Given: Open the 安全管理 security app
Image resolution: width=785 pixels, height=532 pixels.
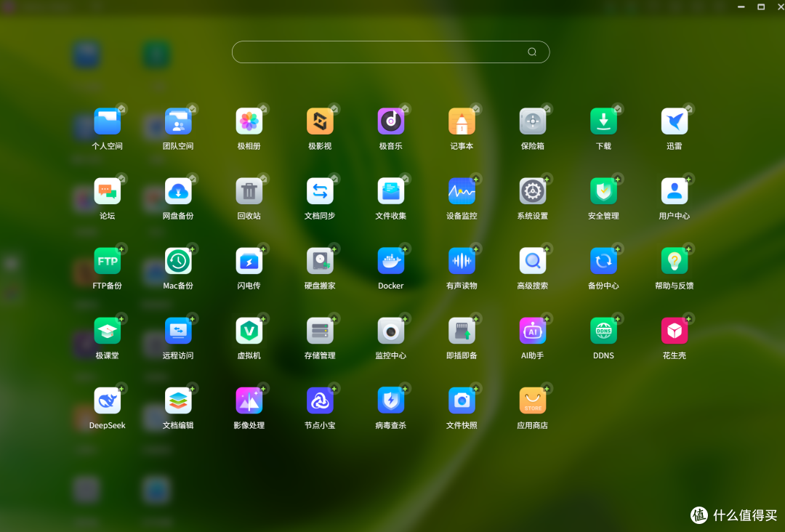Looking at the screenshot, I should [603, 191].
